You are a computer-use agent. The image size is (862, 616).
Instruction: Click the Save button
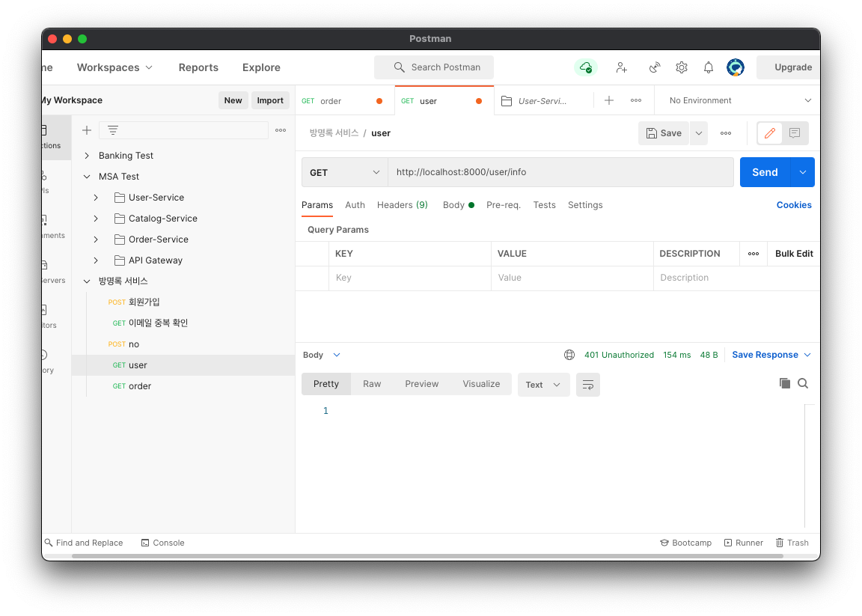click(664, 133)
